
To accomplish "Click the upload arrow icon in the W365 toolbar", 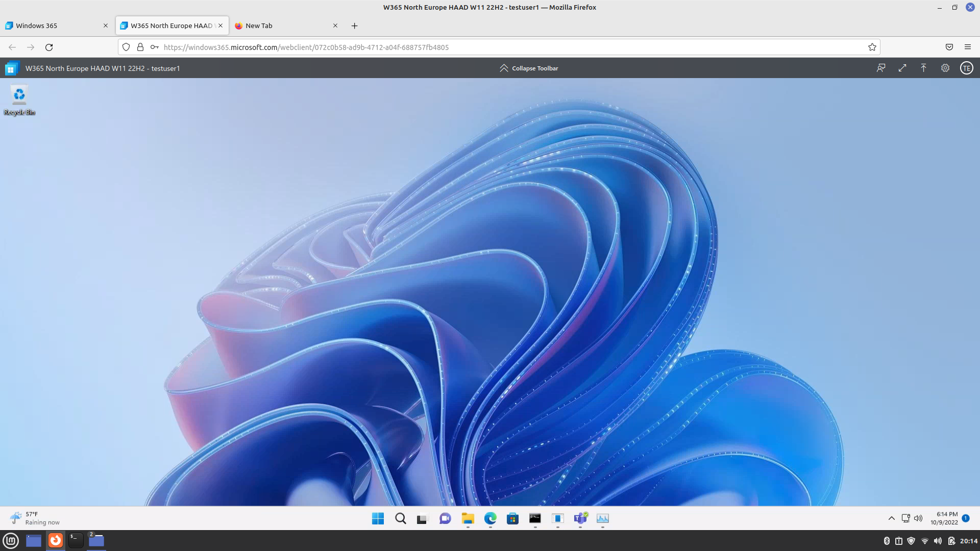I will pos(924,68).
